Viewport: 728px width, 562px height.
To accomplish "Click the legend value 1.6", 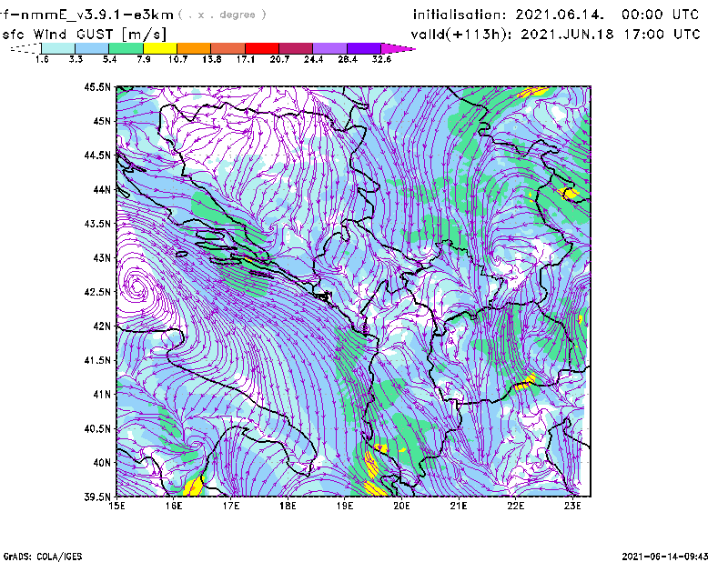I will pyautogui.click(x=42, y=59).
